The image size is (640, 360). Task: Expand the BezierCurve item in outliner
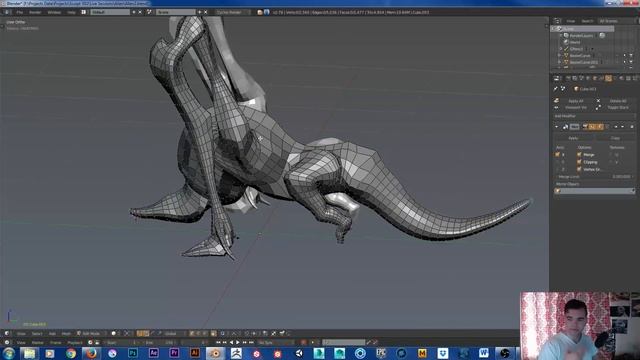point(560,56)
